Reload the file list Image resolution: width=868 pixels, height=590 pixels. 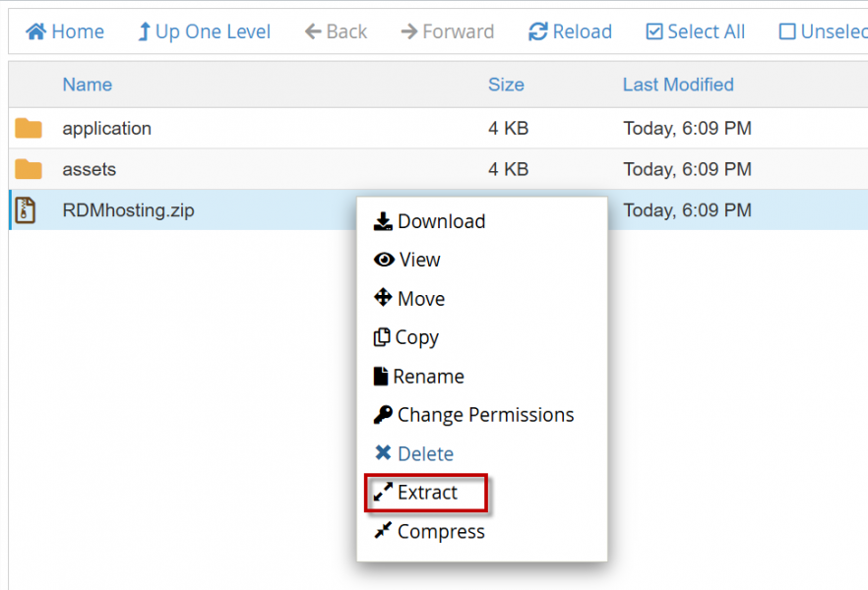click(x=570, y=32)
